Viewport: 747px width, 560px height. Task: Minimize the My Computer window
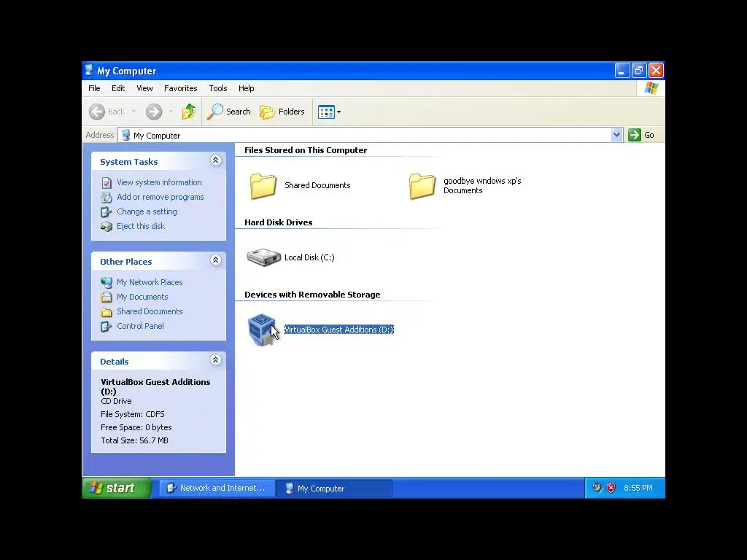622,71
